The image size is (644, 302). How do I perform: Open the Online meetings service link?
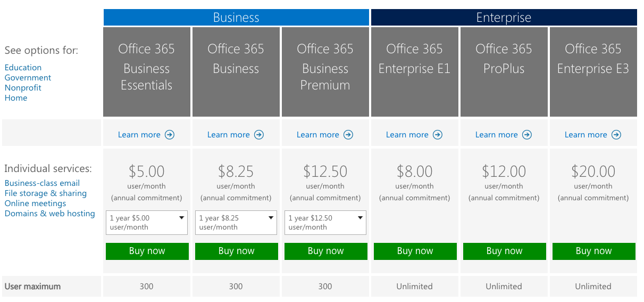coord(35,203)
